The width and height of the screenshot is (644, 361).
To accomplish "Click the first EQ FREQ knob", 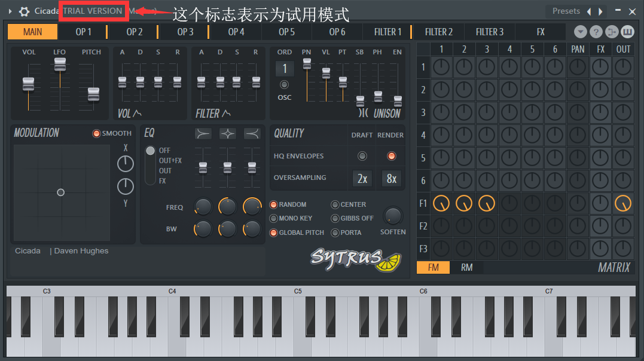I will click(203, 207).
